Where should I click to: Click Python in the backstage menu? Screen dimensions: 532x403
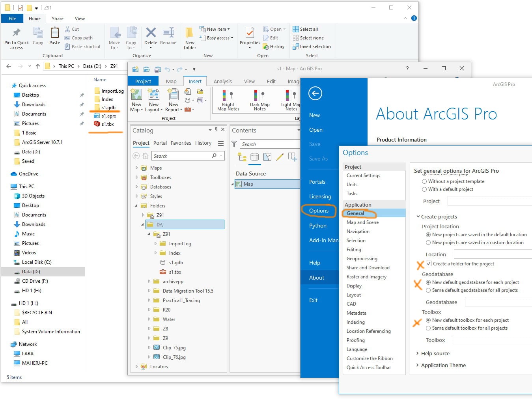[x=318, y=226]
